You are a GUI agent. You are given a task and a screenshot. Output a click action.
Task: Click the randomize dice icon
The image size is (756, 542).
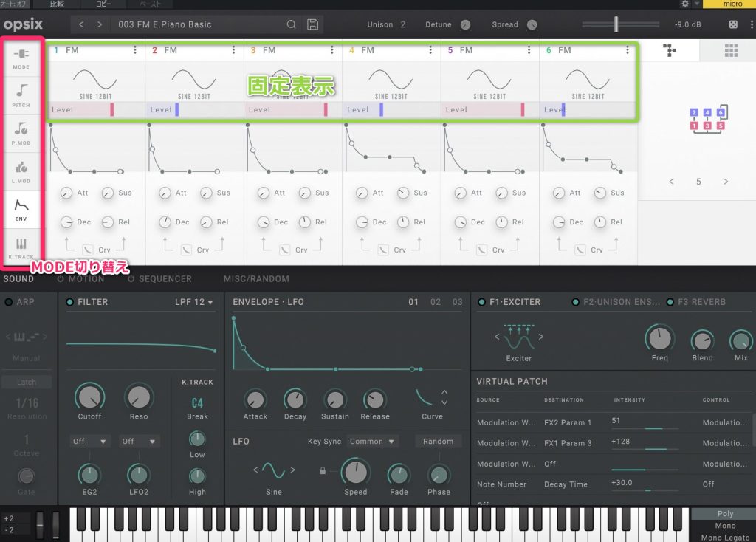coord(733,24)
